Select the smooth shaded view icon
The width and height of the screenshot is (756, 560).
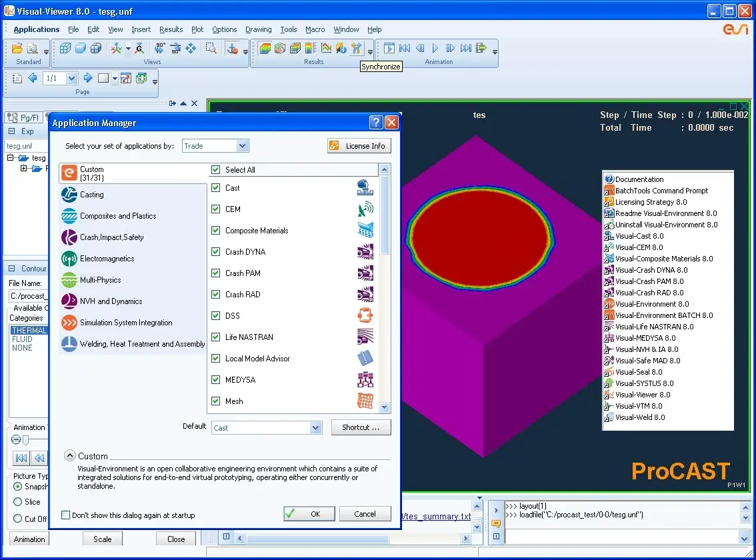pos(81,48)
